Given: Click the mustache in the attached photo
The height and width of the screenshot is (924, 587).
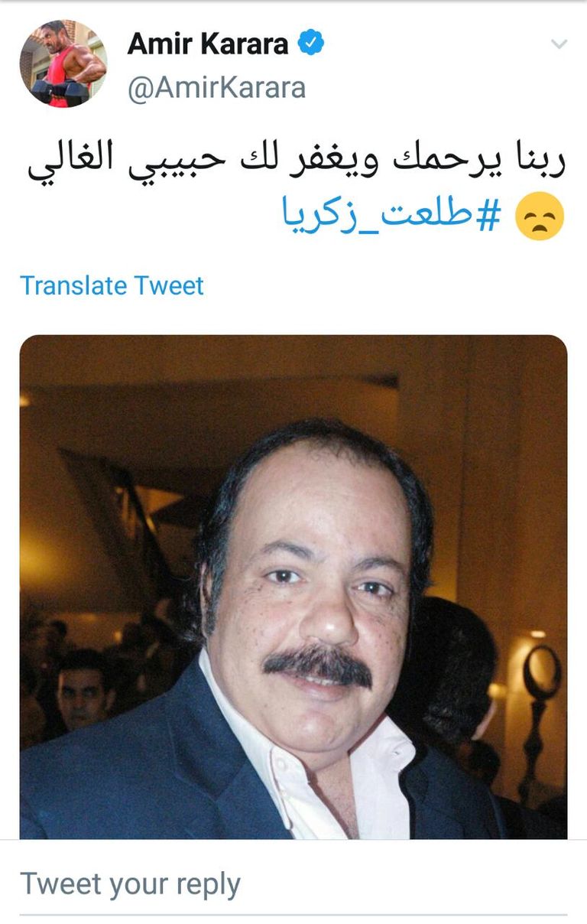Looking at the screenshot, I should coord(318,664).
